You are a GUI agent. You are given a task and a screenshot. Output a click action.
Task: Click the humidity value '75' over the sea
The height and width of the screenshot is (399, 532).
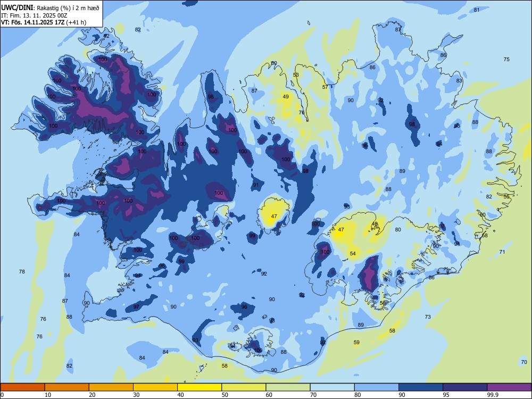(x=506, y=59)
